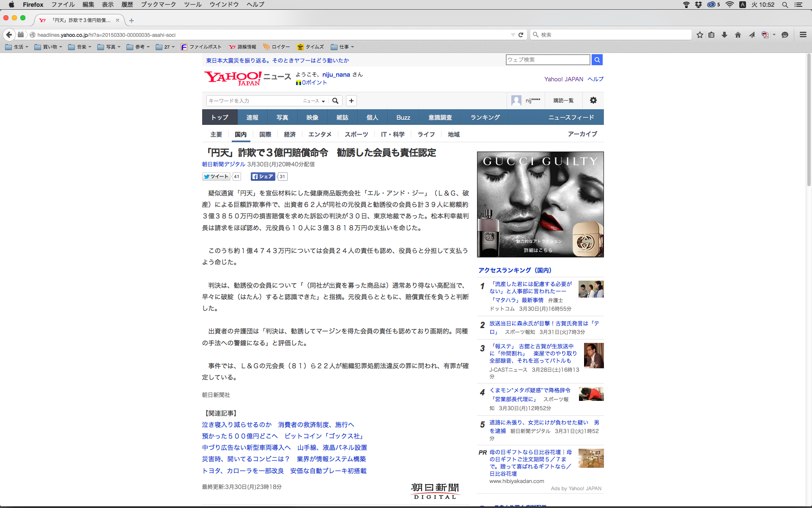Click the Facebook シェア button
The height and width of the screenshot is (508, 812).
[x=263, y=177]
